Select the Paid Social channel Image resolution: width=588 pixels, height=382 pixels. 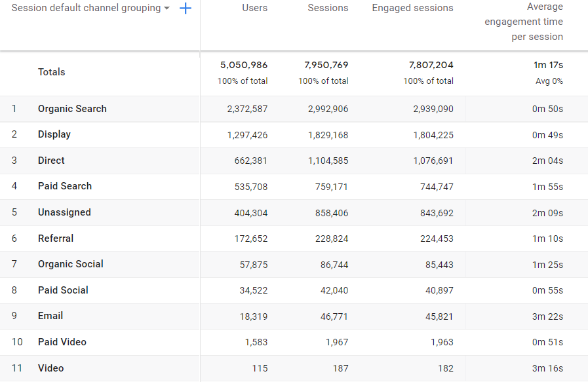(63, 290)
